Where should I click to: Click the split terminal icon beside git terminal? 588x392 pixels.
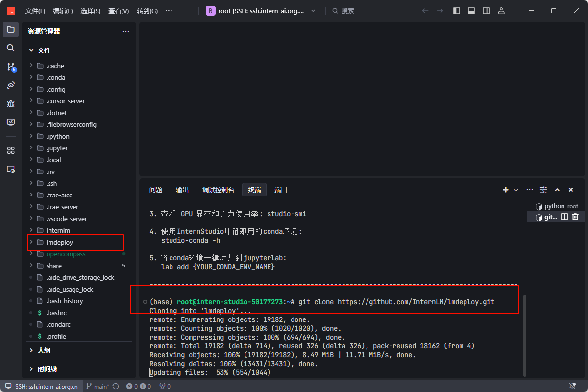564,217
